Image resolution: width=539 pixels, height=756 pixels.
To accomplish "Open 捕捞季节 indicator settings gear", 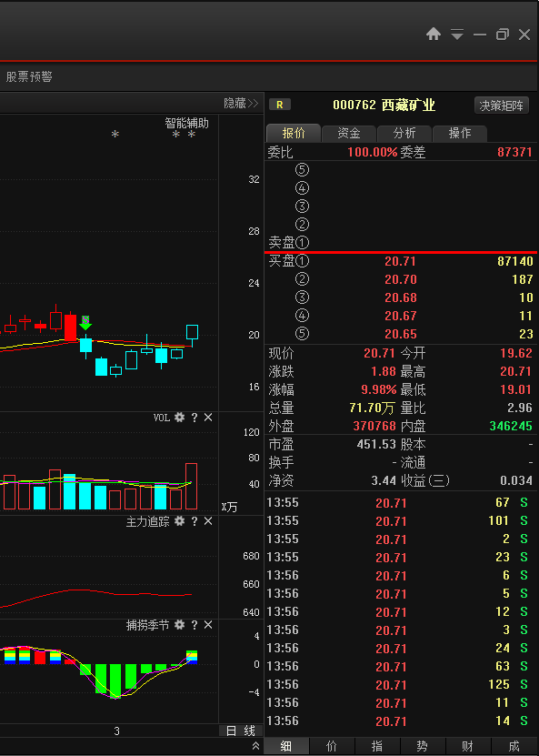I will [x=179, y=625].
